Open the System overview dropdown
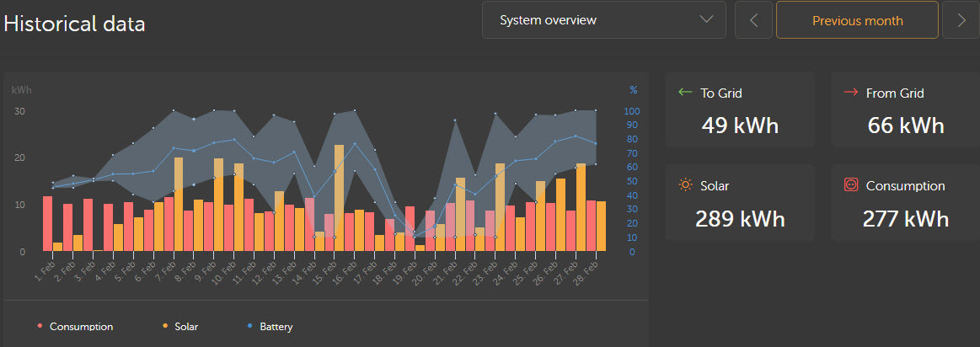980x347 pixels. coord(603,20)
